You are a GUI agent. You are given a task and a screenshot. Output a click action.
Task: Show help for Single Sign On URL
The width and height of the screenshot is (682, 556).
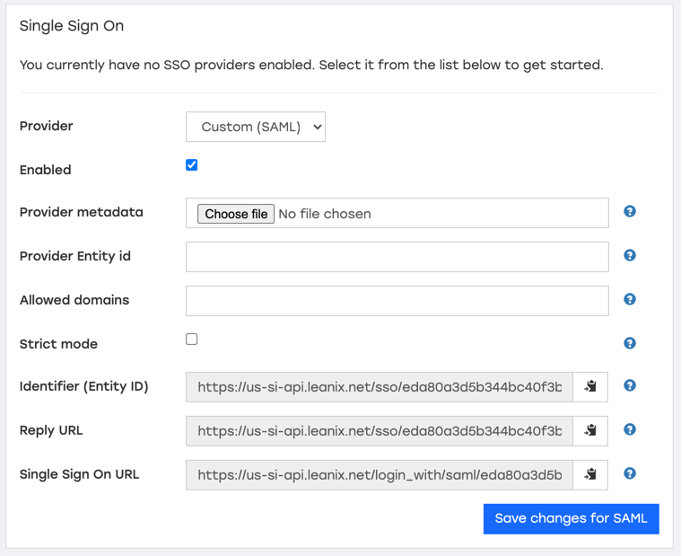(x=629, y=473)
